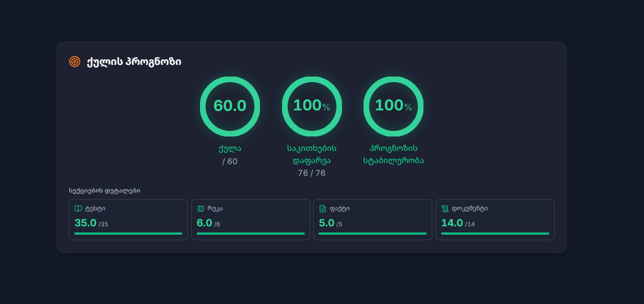Click the map icon next to რუკა
644x304 pixels.
click(201, 209)
